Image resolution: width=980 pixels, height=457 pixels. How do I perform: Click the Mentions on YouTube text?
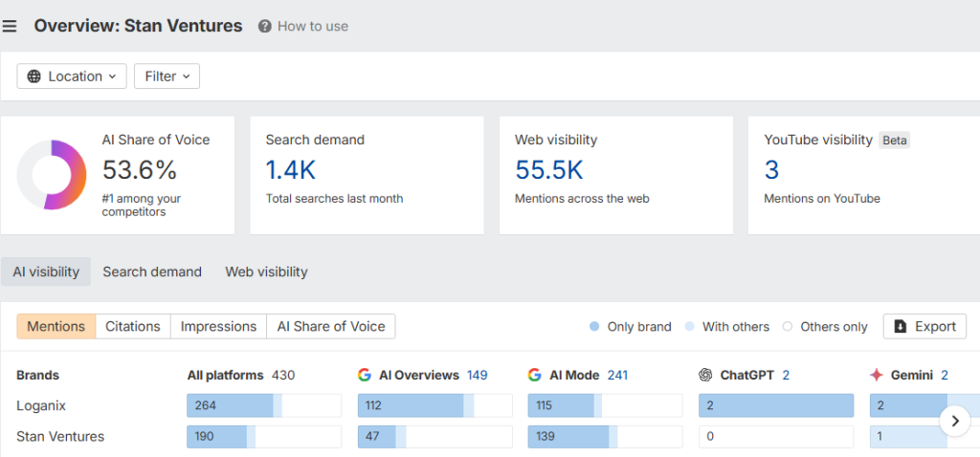[822, 199]
